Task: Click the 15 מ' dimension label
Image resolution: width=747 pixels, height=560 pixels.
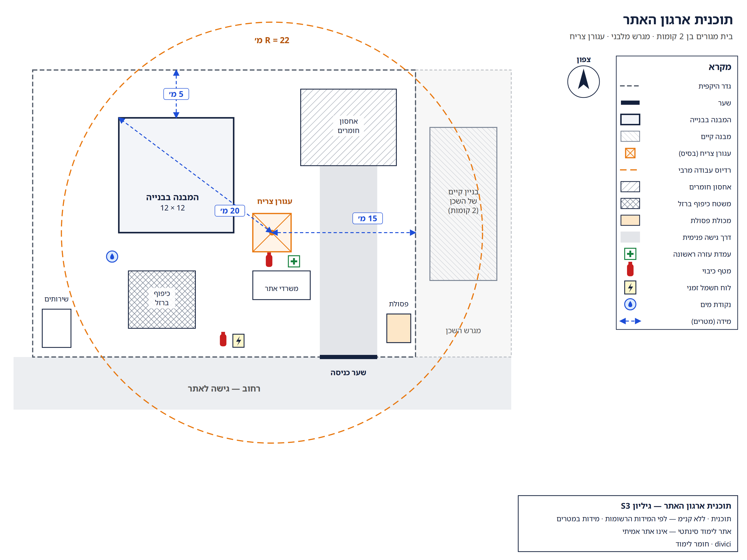Action: (x=367, y=218)
